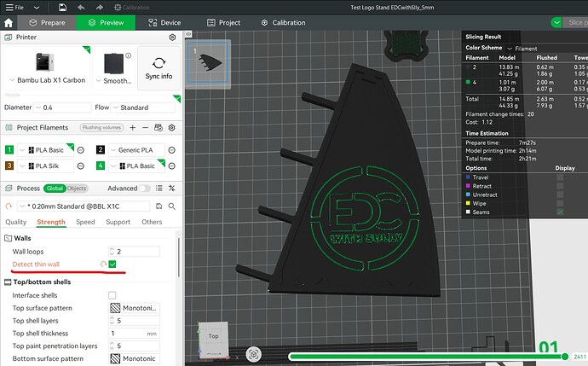Open the File menu

(x=14, y=7)
